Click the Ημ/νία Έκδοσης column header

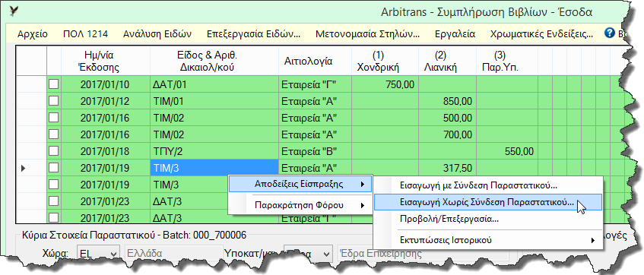point(106,61)
